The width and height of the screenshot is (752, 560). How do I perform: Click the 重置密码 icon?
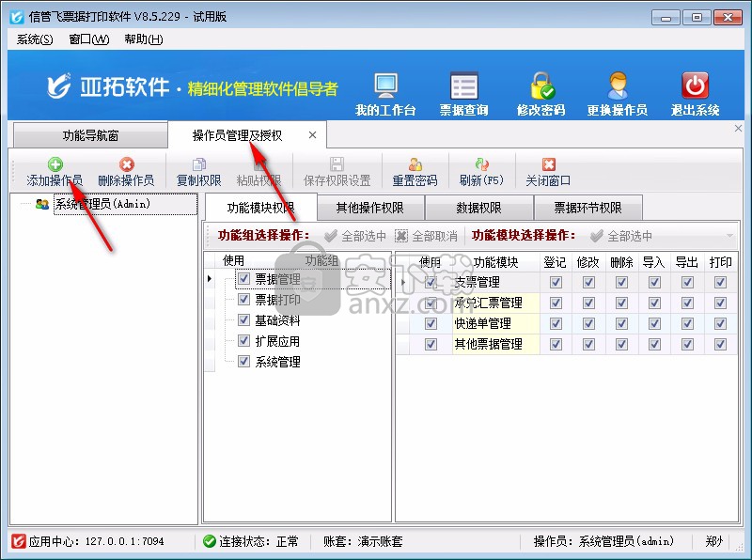pyautogui.click(x=415, y=164)
